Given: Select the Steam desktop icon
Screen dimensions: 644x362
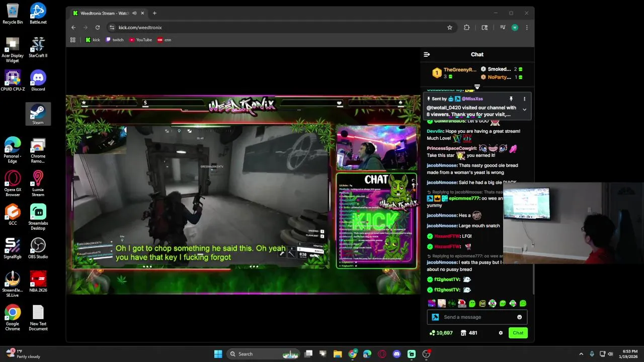Looking at the screenshot, I should 38,114.
